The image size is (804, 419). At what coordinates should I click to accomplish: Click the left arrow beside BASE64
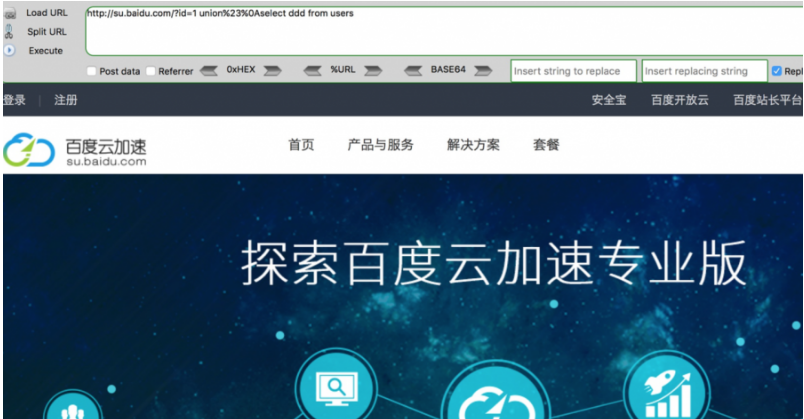coord(413,70)
